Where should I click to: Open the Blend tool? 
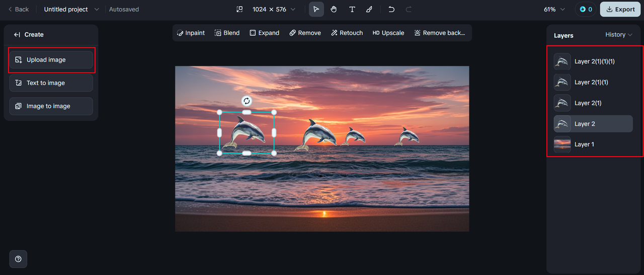[227, 33]
